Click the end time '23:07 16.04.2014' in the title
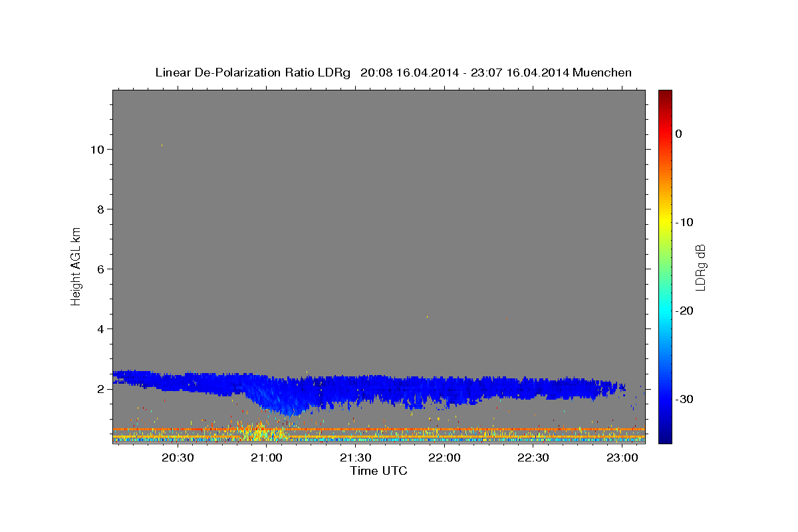 click(x=519, y=72)
